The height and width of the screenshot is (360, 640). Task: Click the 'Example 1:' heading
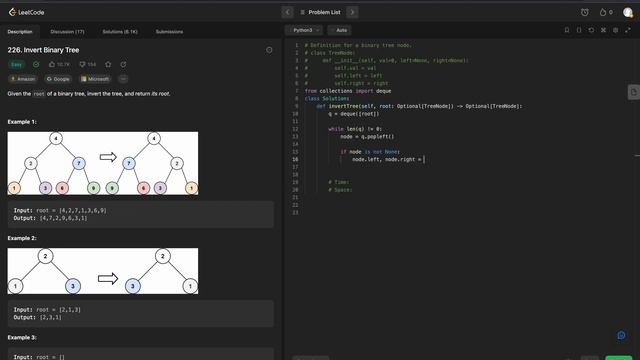pyautogui.click(x=22, y=122)
